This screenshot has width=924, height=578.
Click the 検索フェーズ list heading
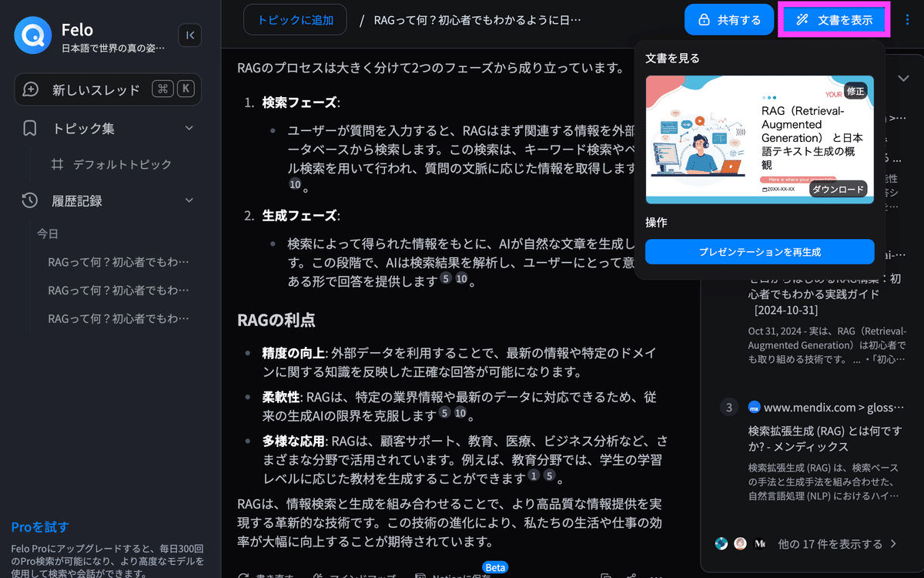pos(300,102)
